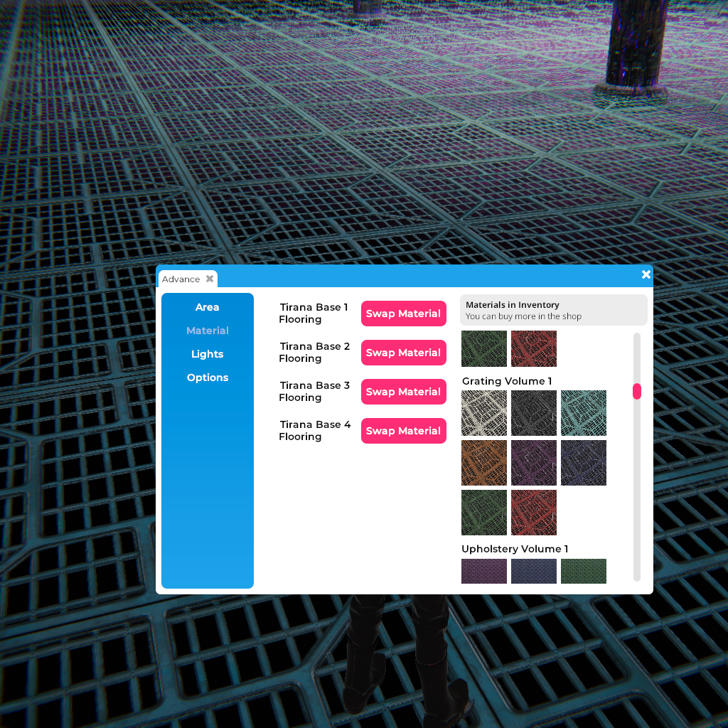
Task: Select the navy blue grating swatch
Action: click(x=584, y=463)
